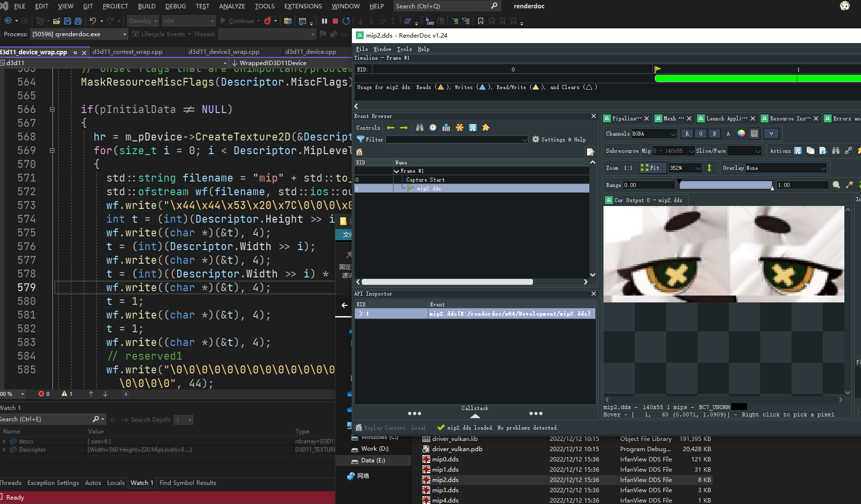Select the save texture icon next to Actions

click(x=798, y=151)
